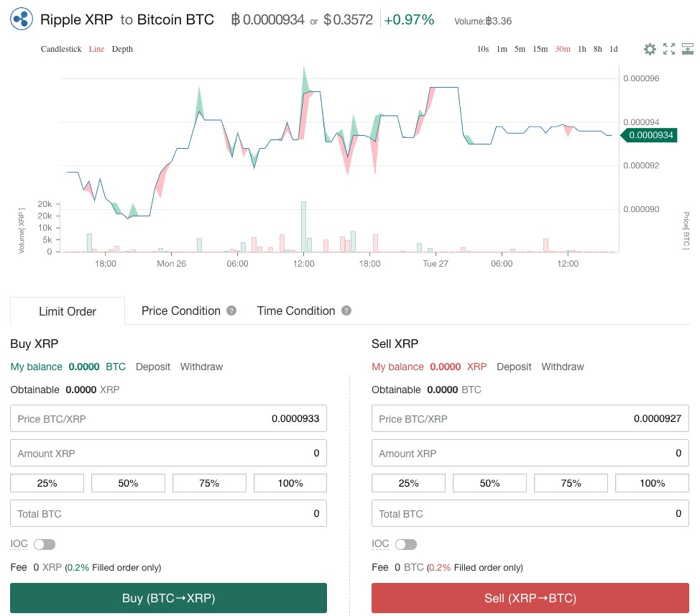Open Withdraw link for BTC balance
Viewport: 700px width, 616px height.
[x=201, y=367]
